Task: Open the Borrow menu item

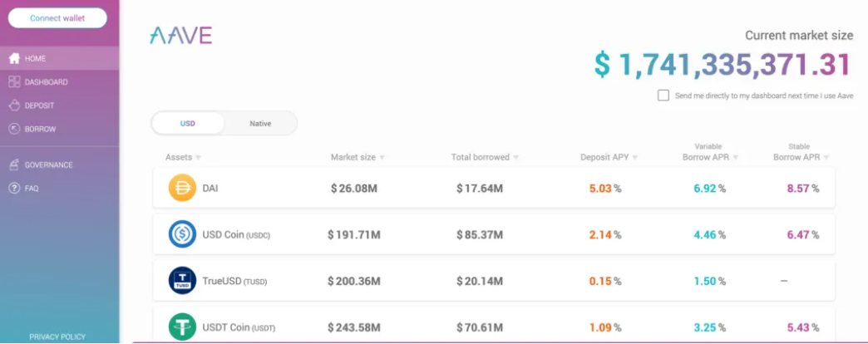Action: point(40,129)
